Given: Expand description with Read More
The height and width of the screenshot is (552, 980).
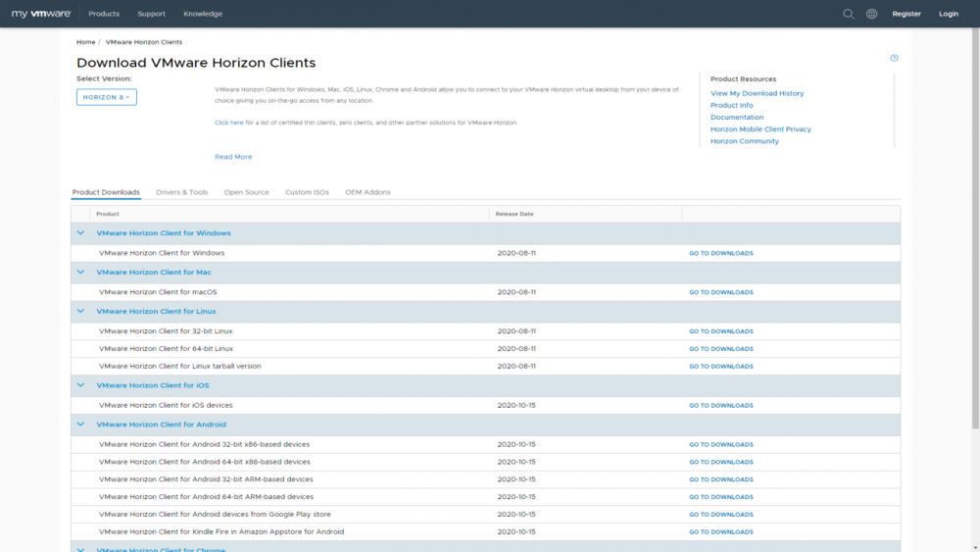Looking at the screenshot, I should [233, 157].
